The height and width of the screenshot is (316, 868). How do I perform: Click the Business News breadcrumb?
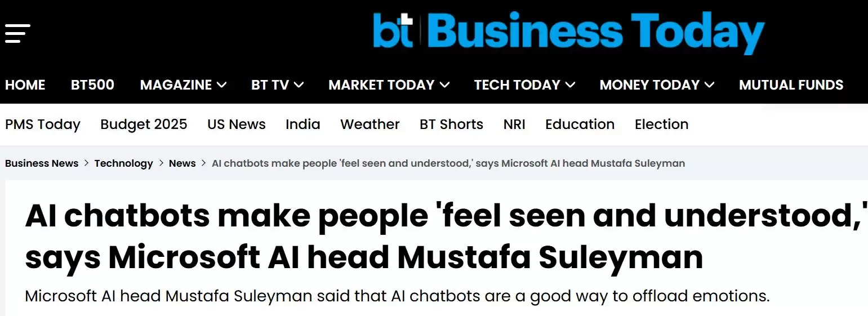[42, 163]
